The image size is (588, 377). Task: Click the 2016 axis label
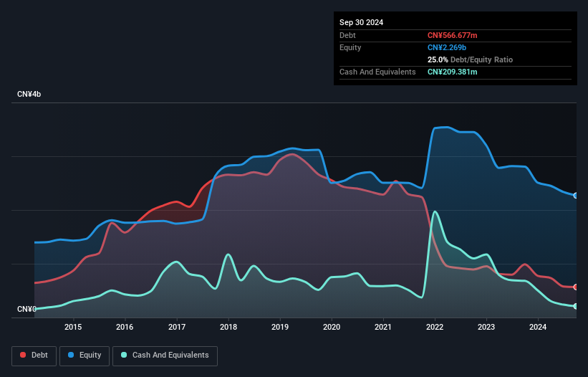click(x=125, y=327)
